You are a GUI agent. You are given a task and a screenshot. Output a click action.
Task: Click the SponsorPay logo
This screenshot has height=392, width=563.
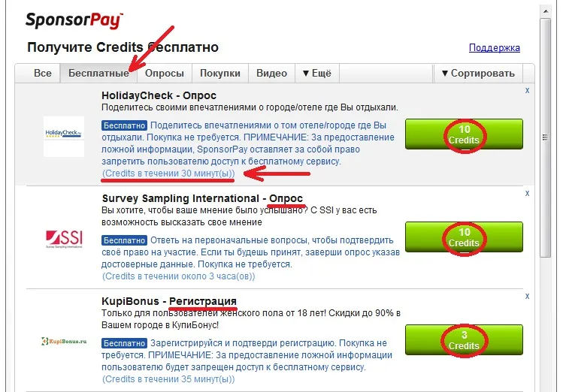point(74,20)
